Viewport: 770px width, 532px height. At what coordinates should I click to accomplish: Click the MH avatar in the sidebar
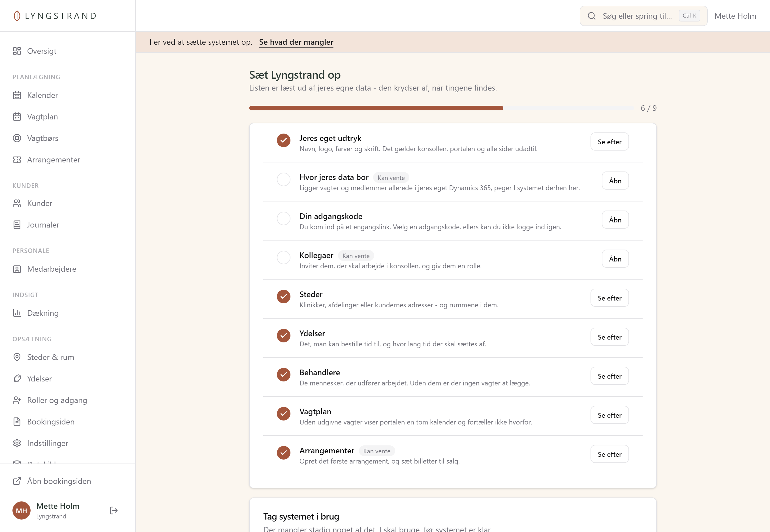[21, 511]
